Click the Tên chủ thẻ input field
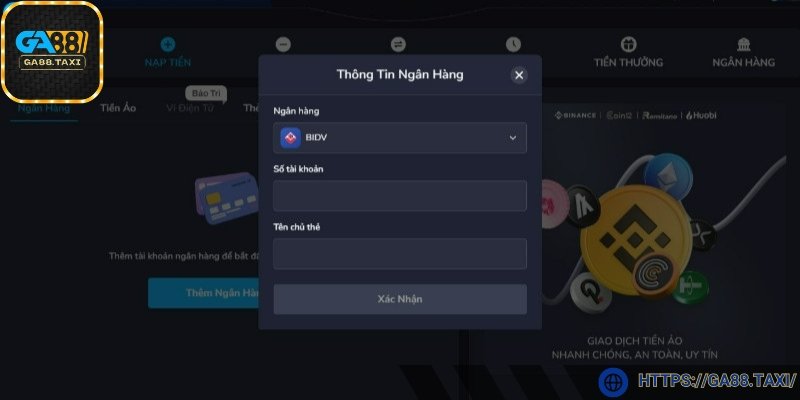Viewport: 800px width, 400px height. click(x=400, y=254)
